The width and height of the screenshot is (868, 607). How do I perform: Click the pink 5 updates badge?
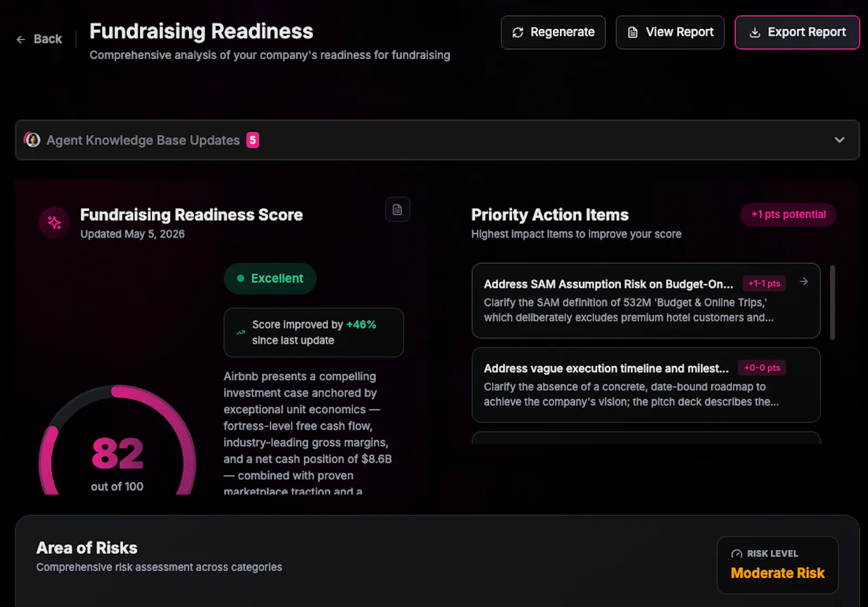[253, 140]
